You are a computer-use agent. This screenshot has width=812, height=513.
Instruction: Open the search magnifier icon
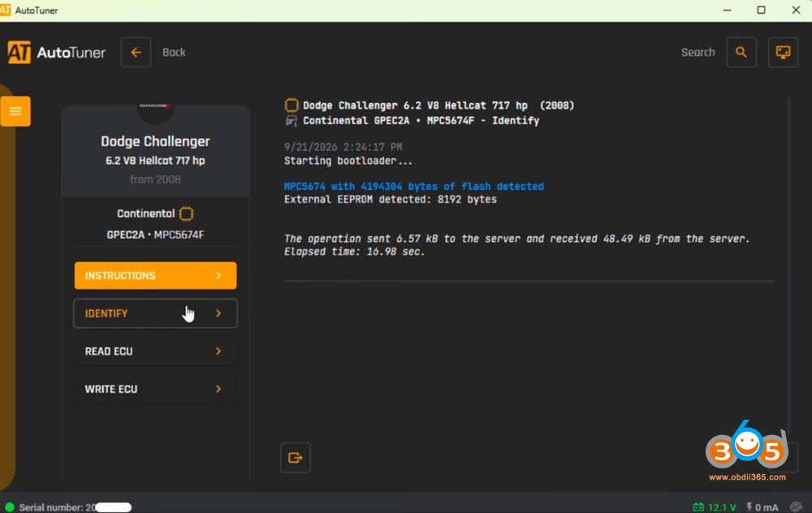[741, 52]
